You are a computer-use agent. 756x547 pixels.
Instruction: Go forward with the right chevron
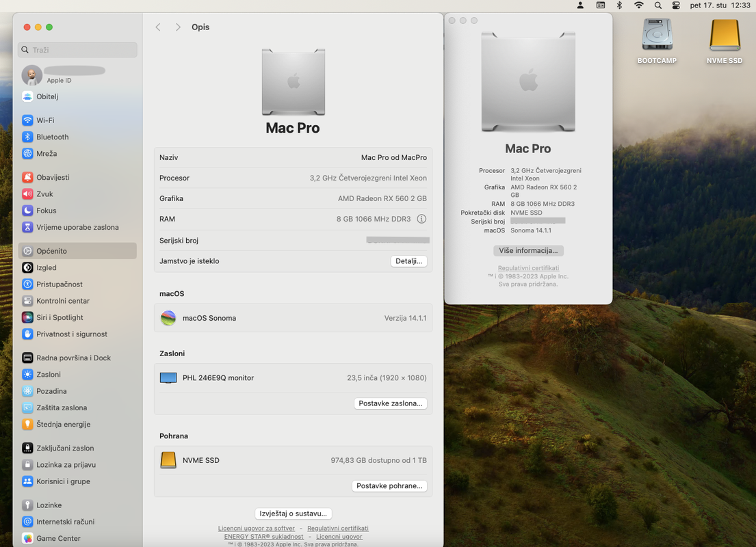click(178, 27)
